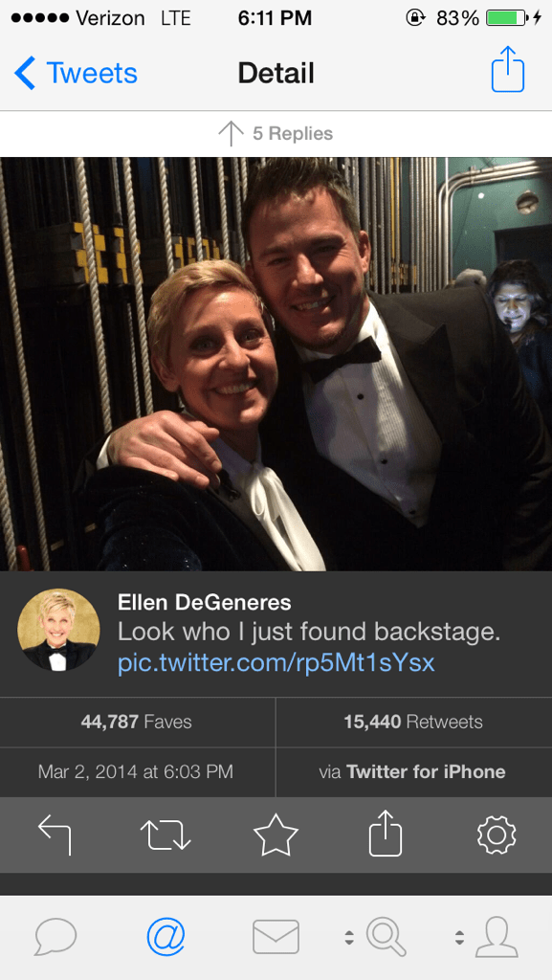Go back to Tweets
552x980 pixels.
point(76,73)
